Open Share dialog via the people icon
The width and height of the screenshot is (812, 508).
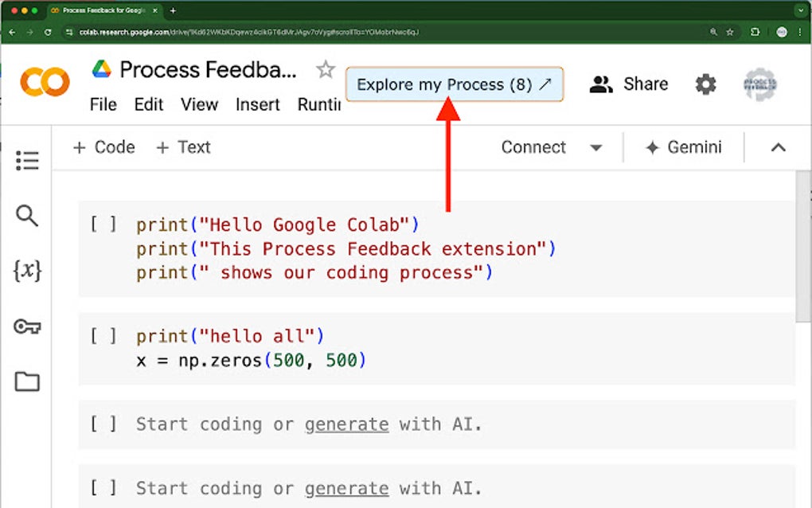coord(602,84)
